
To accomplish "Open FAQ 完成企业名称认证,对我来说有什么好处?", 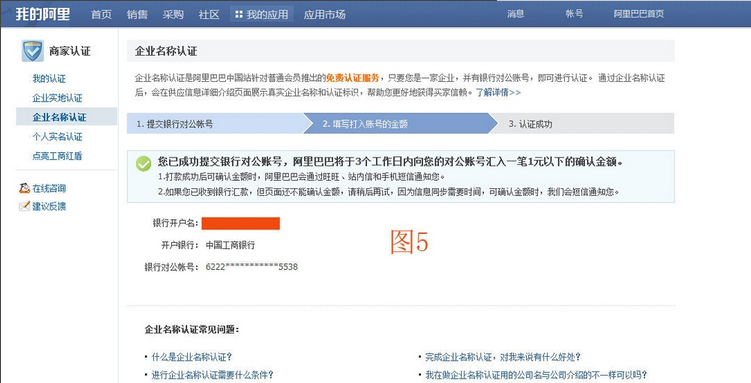I will coord(503,357).
